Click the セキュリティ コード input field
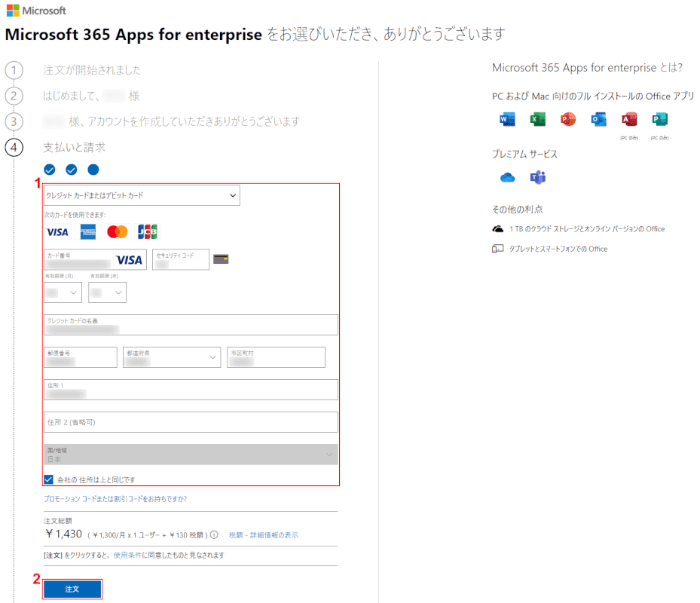Screen dimensions: 700x603 point(181,259)
